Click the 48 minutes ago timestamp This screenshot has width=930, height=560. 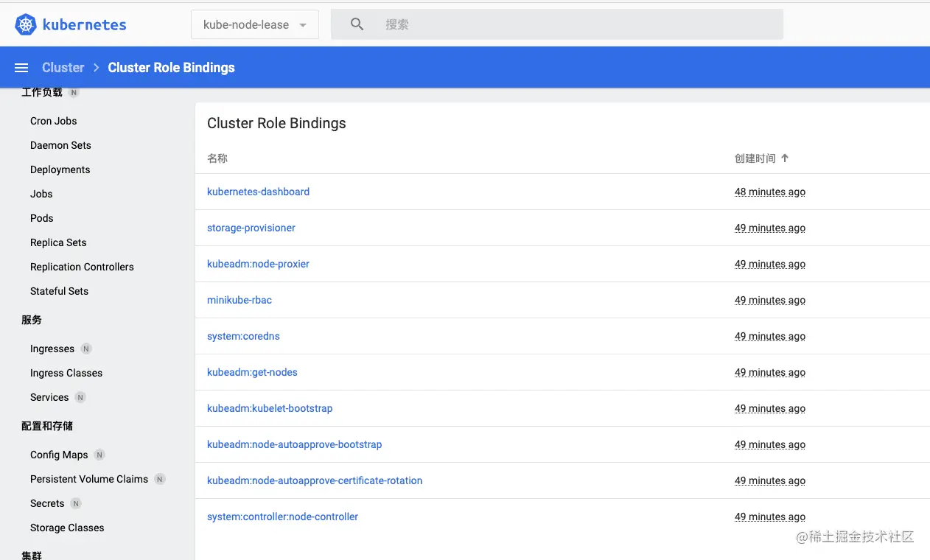tap(770, 192)
